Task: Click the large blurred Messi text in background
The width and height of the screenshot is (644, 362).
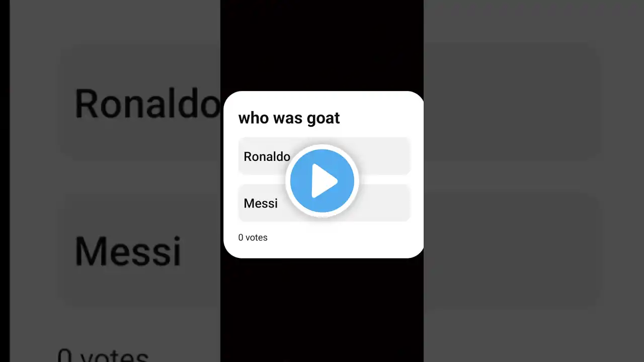Action: point(128,250)
